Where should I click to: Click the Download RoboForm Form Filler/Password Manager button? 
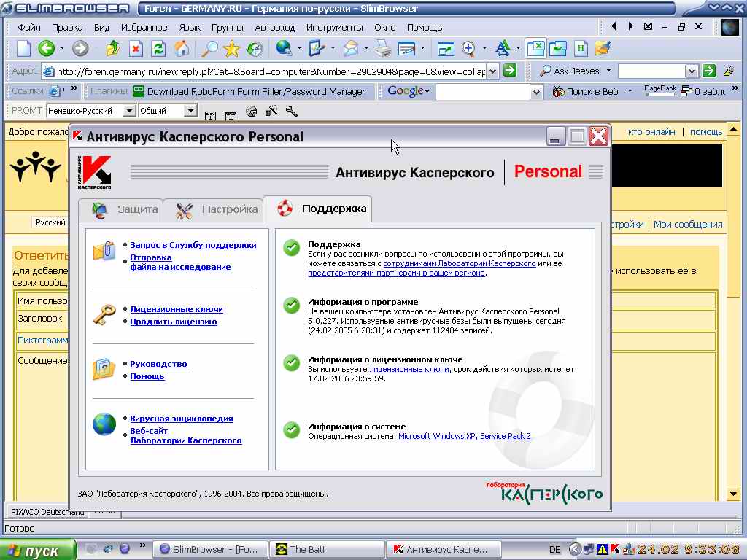click(249, 91)
